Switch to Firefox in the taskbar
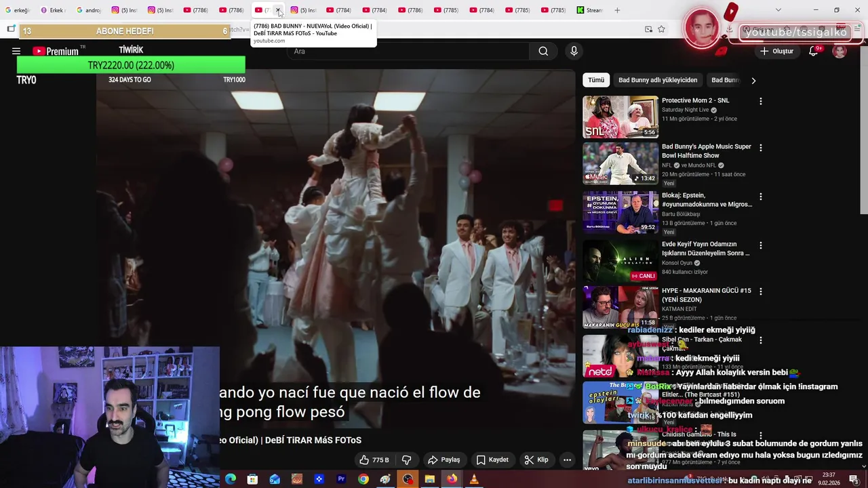 point(452,479)
